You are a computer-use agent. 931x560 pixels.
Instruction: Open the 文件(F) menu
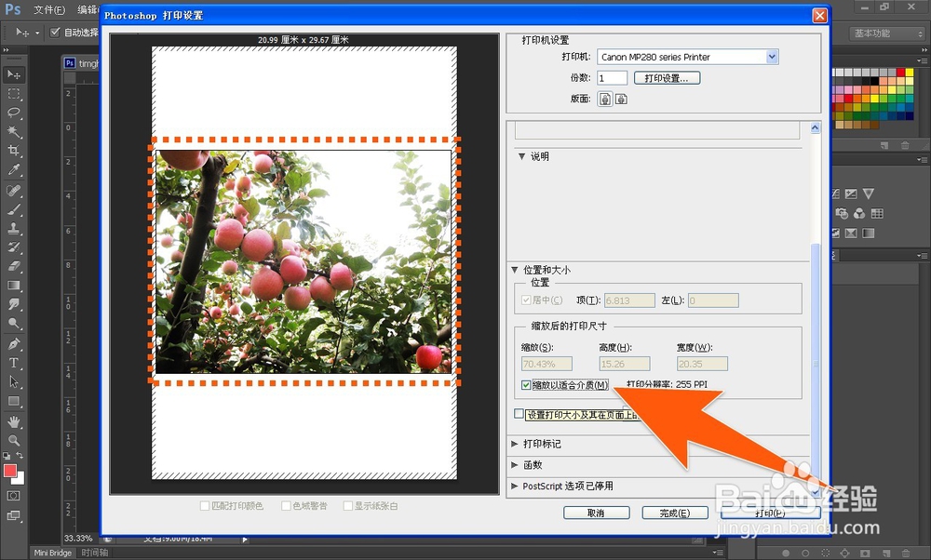[x=48, y=9]
